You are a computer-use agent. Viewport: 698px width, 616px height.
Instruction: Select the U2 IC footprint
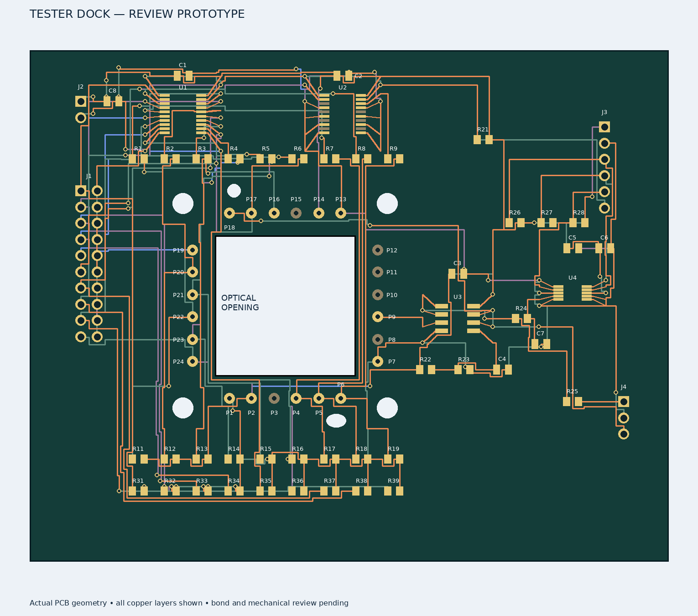click(343, 114)
